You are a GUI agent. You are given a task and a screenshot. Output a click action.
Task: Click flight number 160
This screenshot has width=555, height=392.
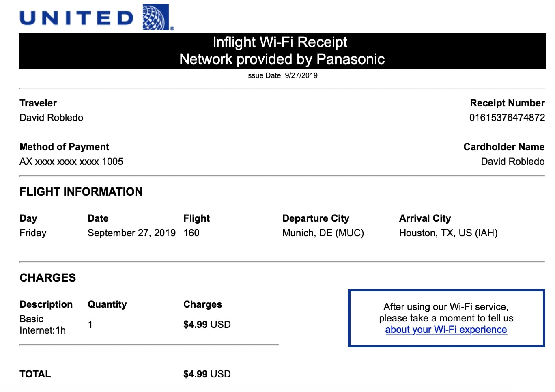coord(191,233)
